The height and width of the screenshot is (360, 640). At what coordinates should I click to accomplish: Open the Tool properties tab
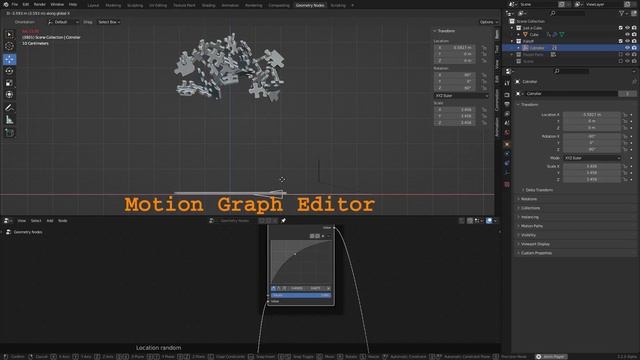pyautogui.click(x=507, y=83)
